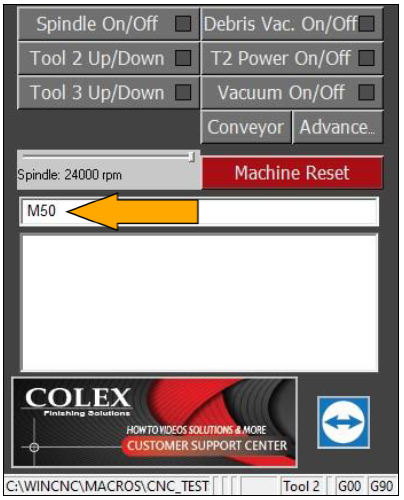Click the G90 status bar indicator
404x500 pixels.
[x=382, y=486]
